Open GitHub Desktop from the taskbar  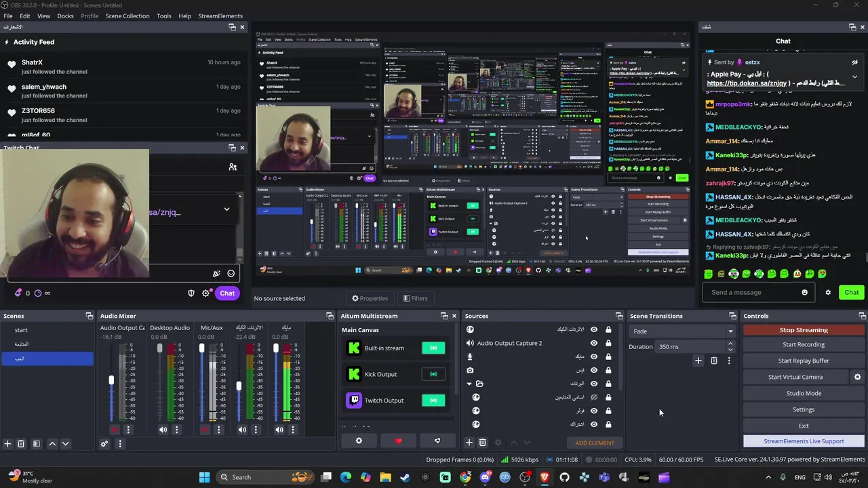(564, 477)
